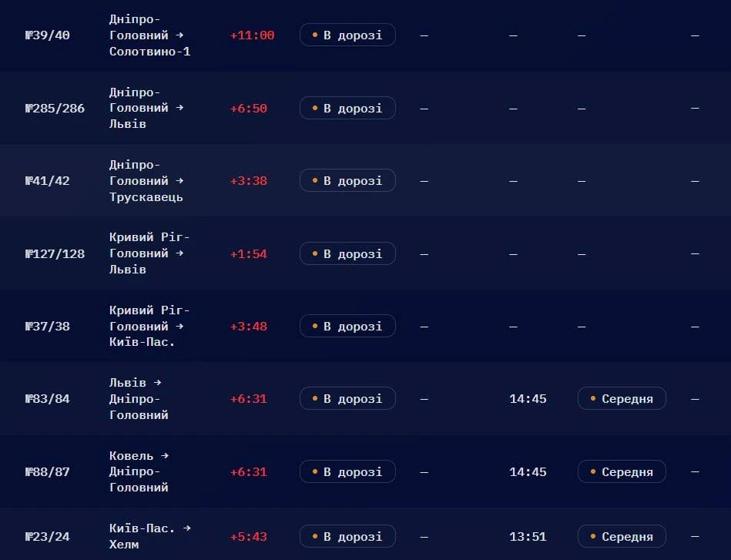Screen dimensions: 731x560
Task: Open train №88/87 from Ковель
Action: [48, 472]
